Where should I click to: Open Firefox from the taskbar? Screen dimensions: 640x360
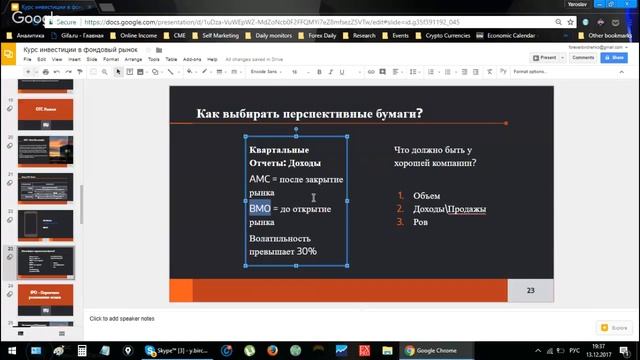pyautogui.click(x=272, y=351)
